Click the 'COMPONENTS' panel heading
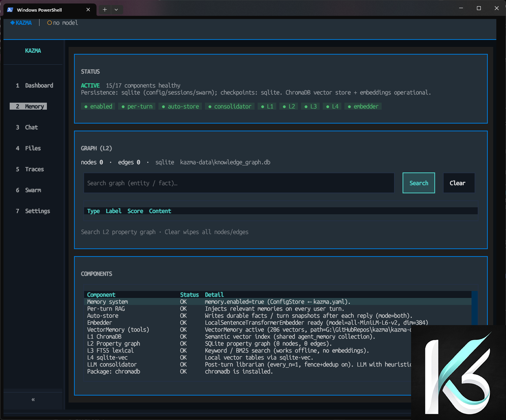 [x=96, y=274]
